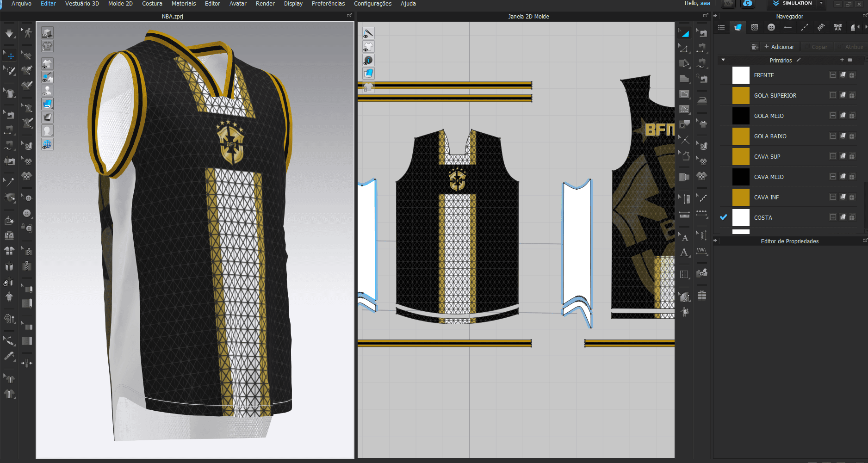Open the Render menu
The image size is (868, 463).
pyautogui.click(x=265, y=4)
